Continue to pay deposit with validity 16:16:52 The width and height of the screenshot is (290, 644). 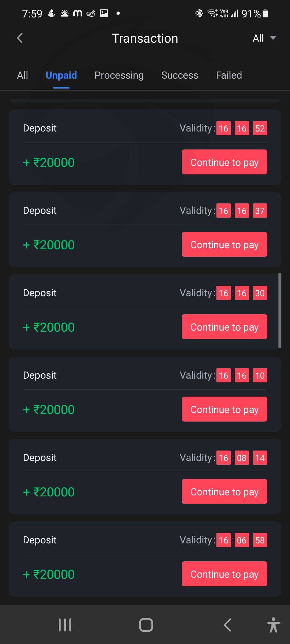224,162
